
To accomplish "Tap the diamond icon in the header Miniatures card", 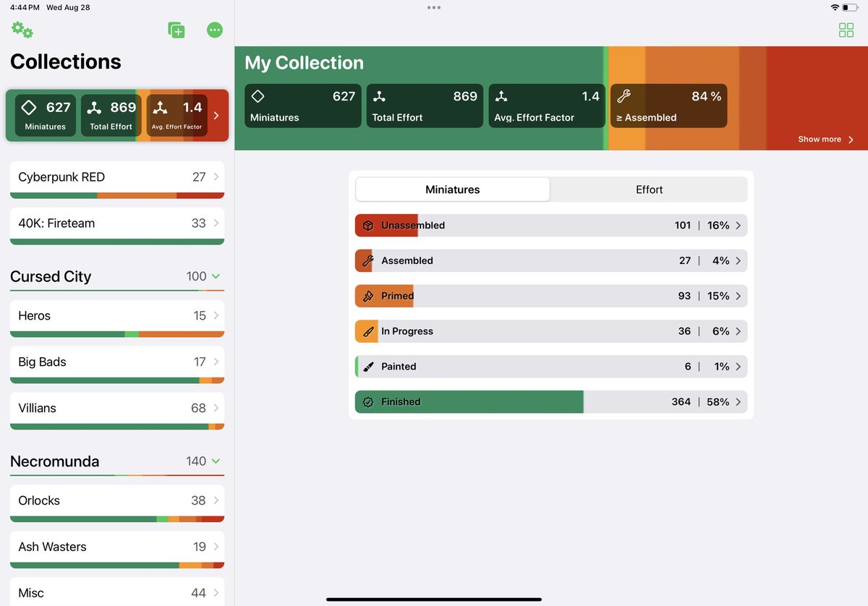I will (258, 96).
